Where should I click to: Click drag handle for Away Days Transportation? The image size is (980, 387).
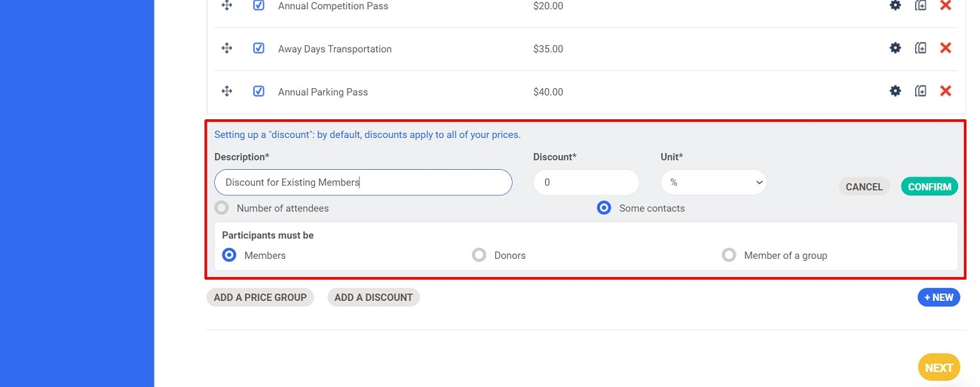(x=226, y=48)
